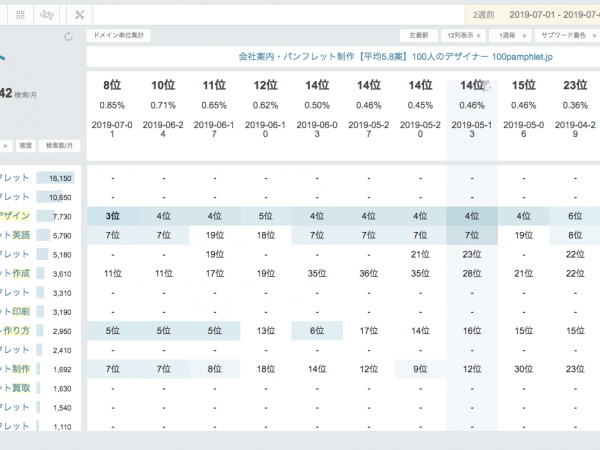
Task: Click the ドメイン単位集計 button
Action: point(119,36)
